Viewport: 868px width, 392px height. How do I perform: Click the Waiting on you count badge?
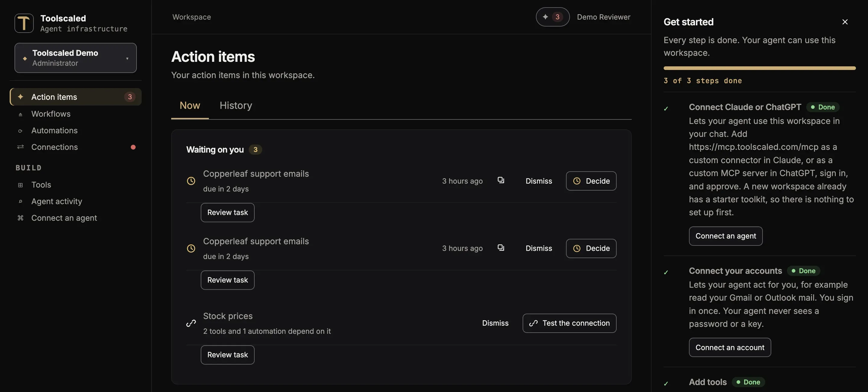tap(255, 149)
